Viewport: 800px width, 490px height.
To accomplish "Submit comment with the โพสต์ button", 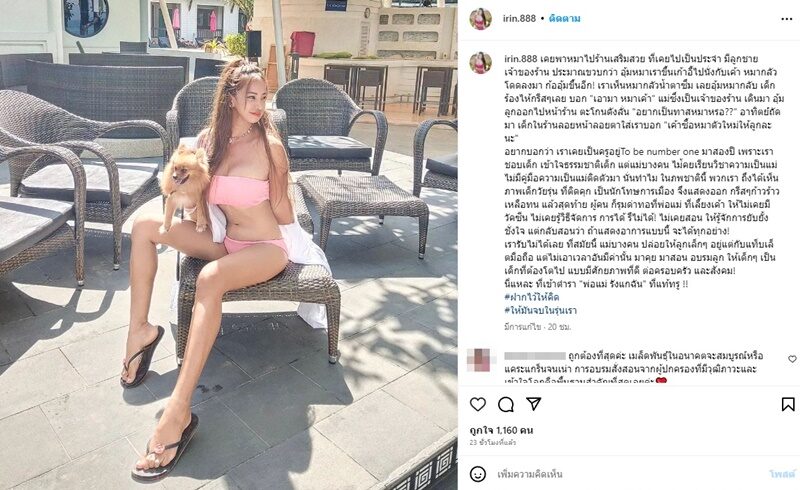I will (782, 474).
